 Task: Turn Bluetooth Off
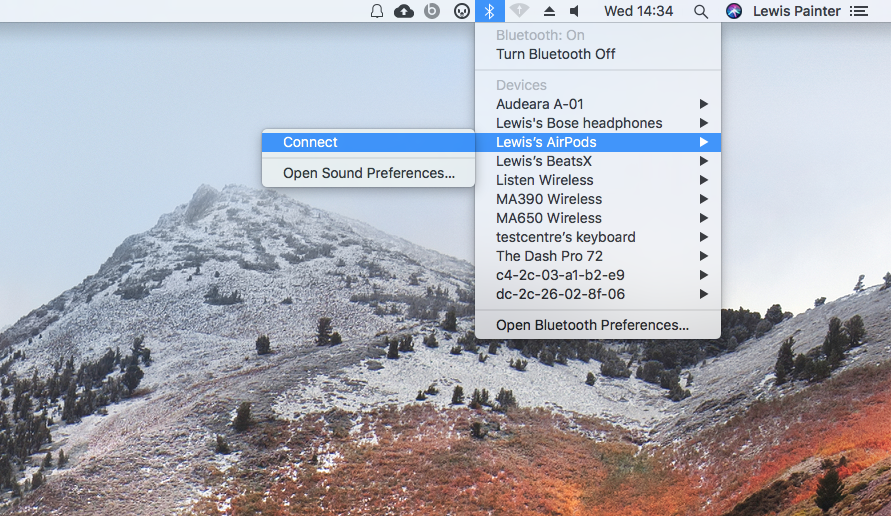click(556, 54)
